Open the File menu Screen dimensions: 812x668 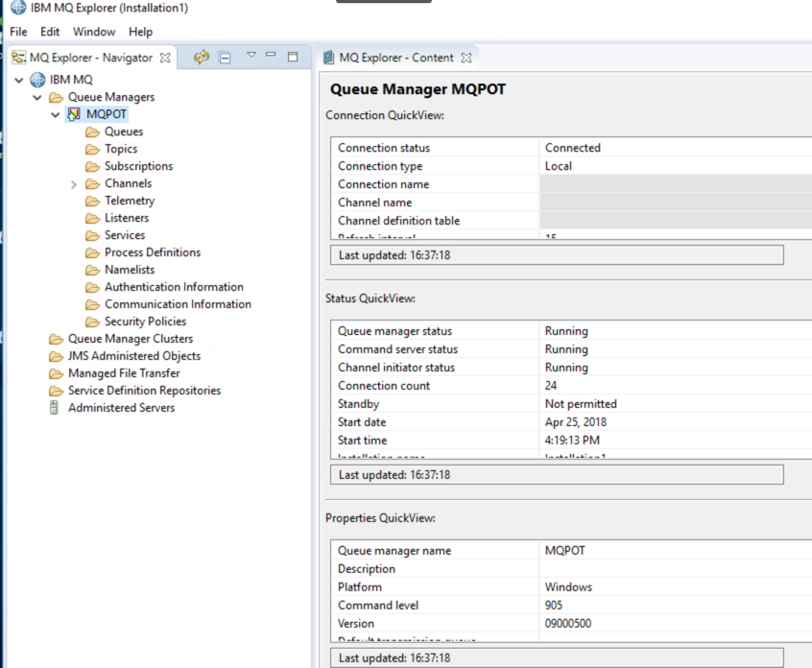click(x=18, y=32)
